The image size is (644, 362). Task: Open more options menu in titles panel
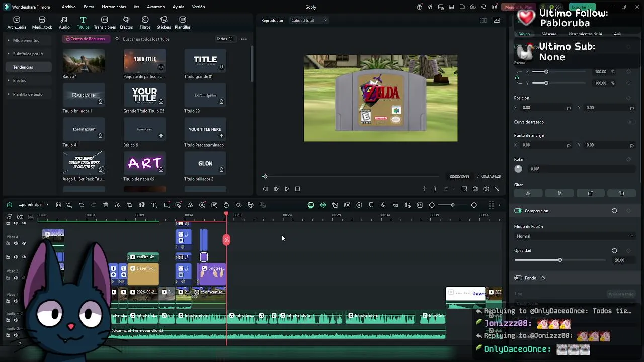tap(244, 39)
